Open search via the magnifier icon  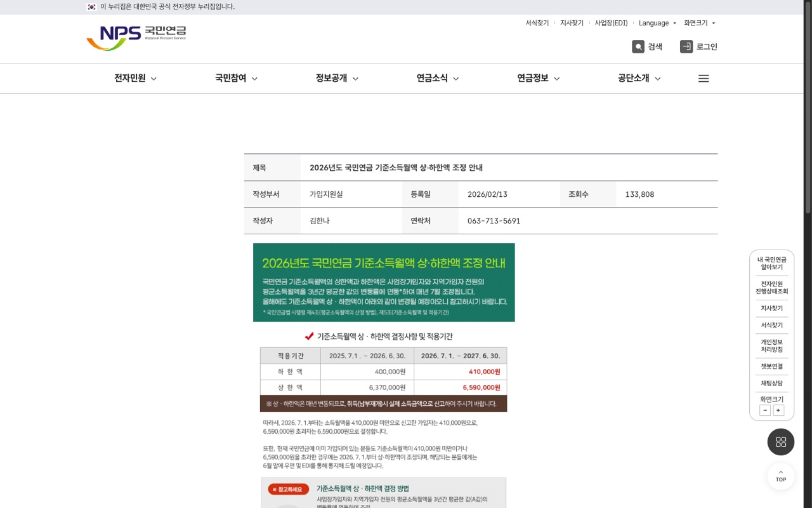[638, 46]
